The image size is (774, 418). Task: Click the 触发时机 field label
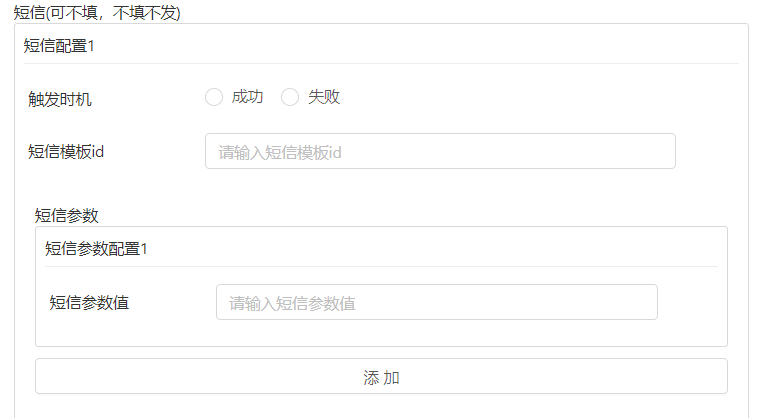point(60,99)
